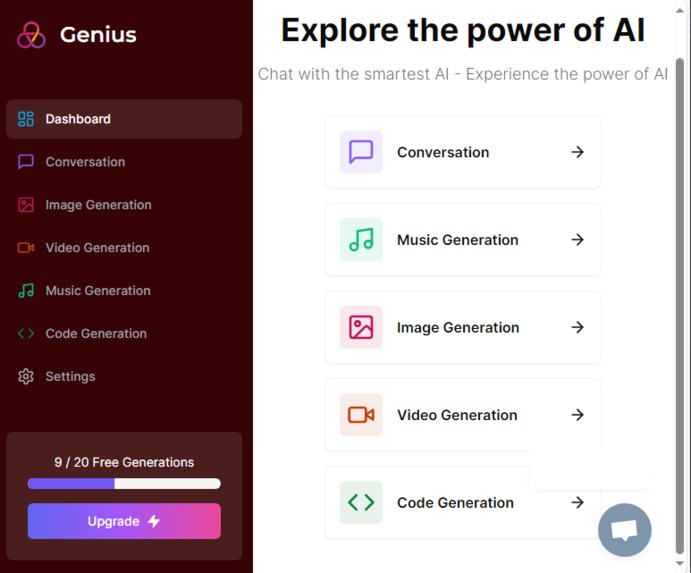
Task: Click the sidebar Music Generation note icon
Action: pyautogui.click(x=26, y=290)
